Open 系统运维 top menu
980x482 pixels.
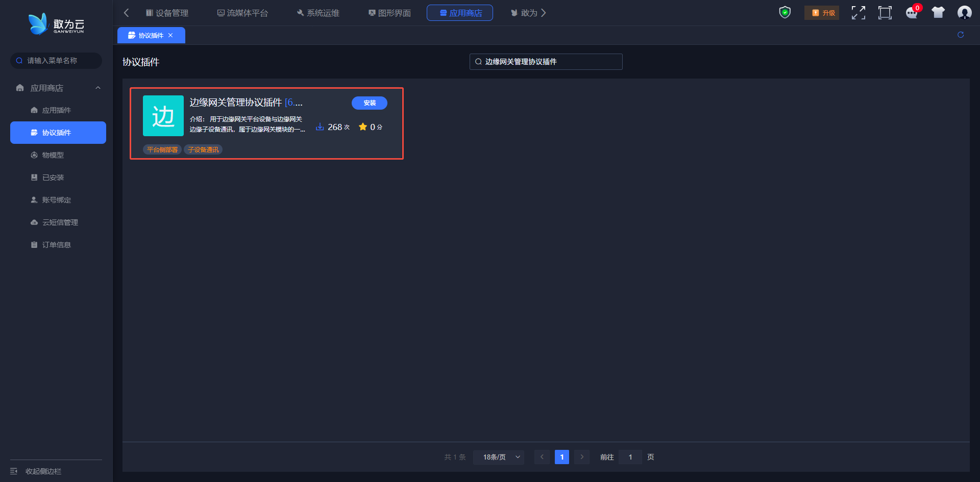click(318, 13)
